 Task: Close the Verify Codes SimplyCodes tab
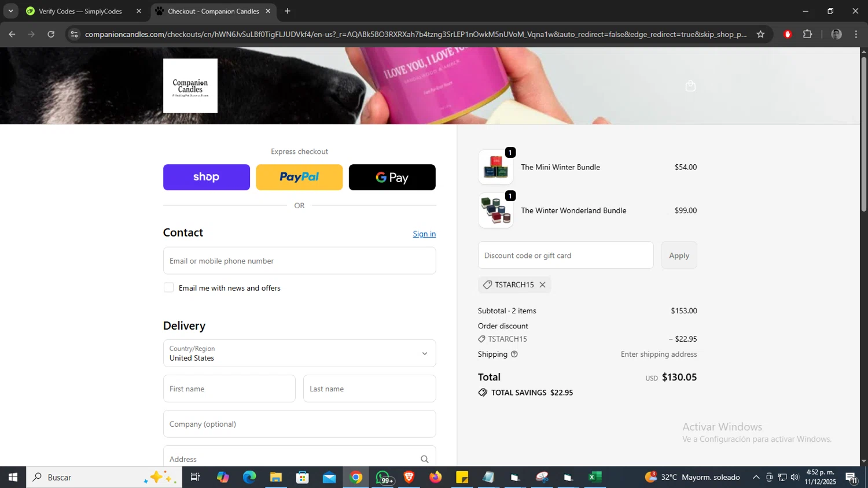(x=138, y=11)
